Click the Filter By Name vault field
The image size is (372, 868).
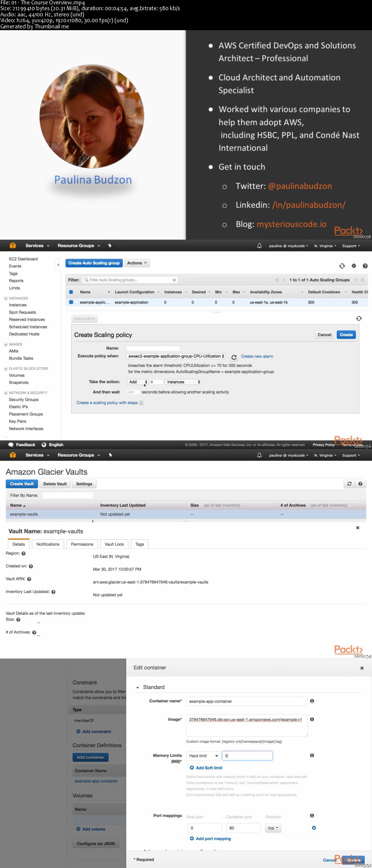[x=68, y=495]
